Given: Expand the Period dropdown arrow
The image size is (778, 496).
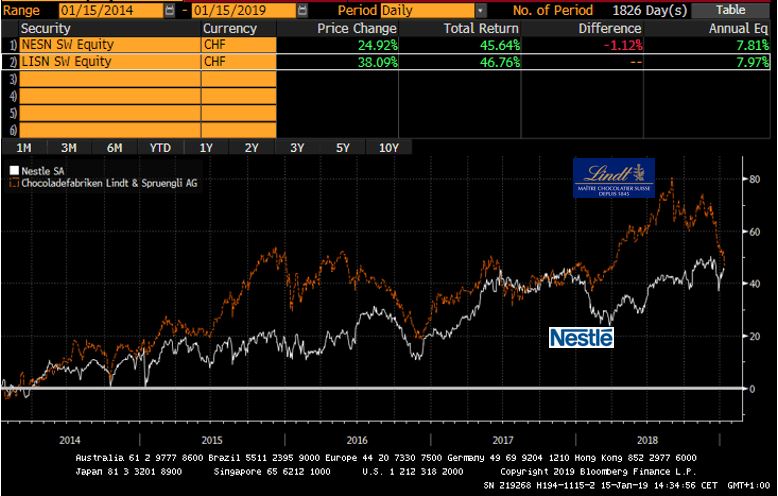Looking at the screenshot, I should tap(480, 10).
